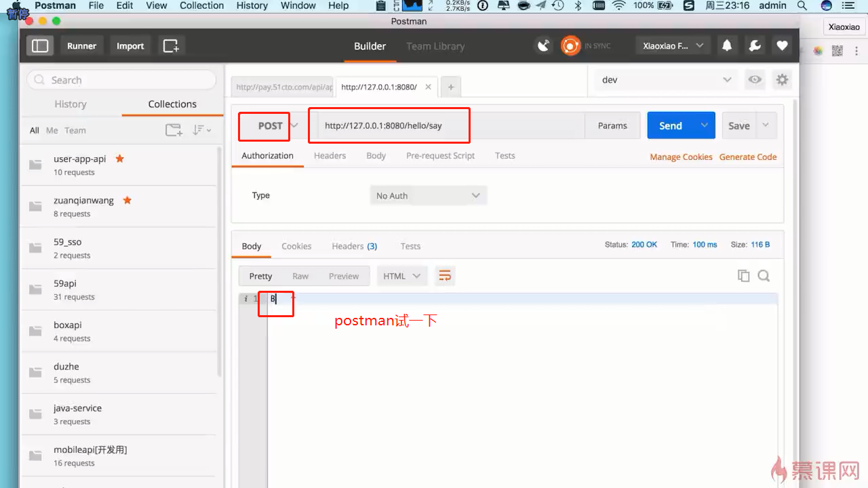Open the request Headers tab
The image size is (868, 488).
pos(330,155)
